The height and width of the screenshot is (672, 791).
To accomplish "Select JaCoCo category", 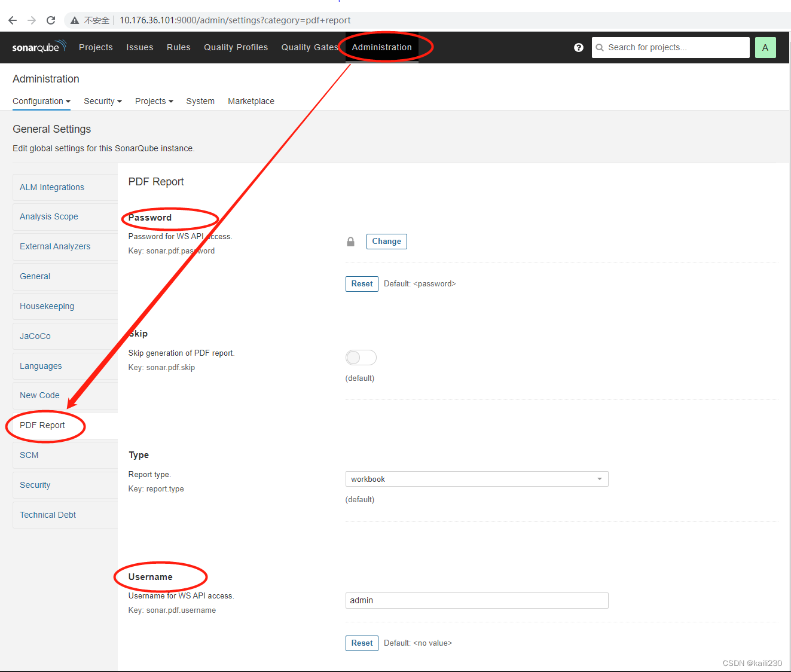I will coord(65,336).
